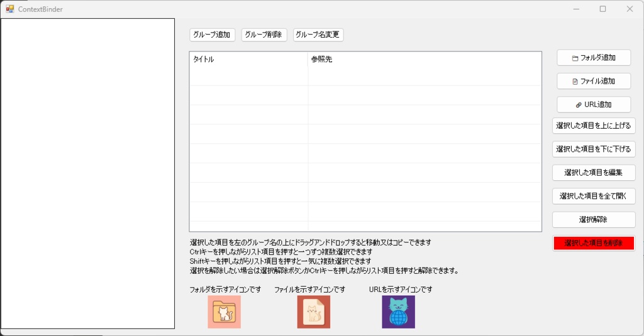Move selected item down with 選択した項目を下に下げる
Viewport: 644px width, 336px height.
pos(594,149)
